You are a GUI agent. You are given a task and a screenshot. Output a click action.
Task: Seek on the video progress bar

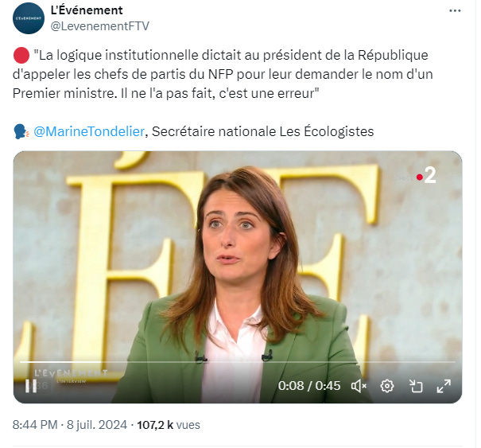[238, 362]
